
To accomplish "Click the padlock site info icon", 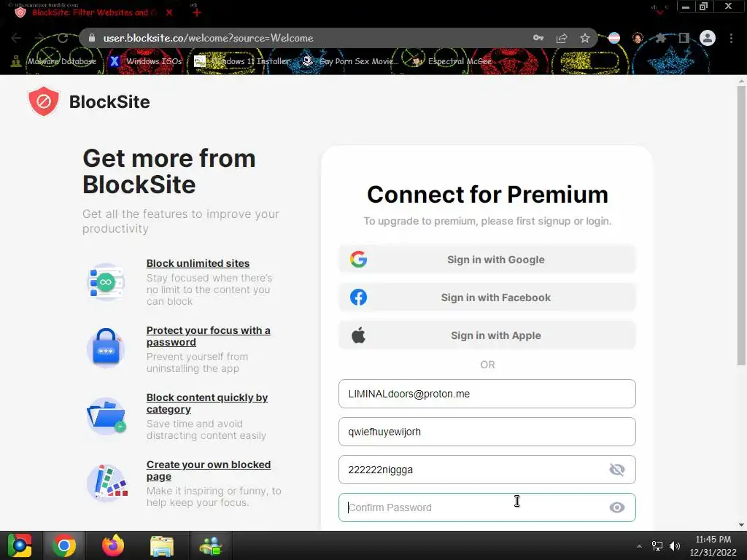I will coord(92,38).
